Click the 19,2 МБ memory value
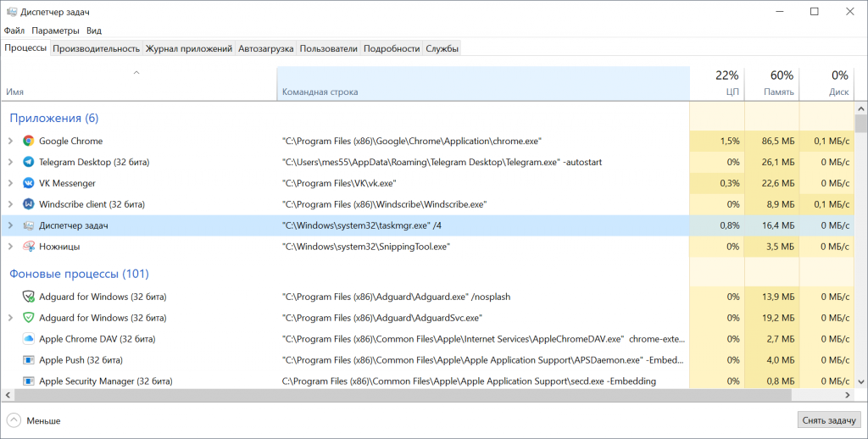 pos(778,318)
